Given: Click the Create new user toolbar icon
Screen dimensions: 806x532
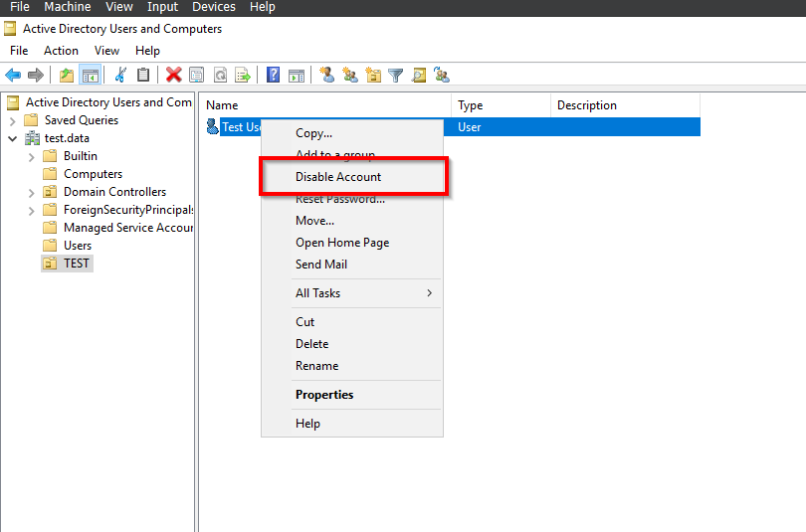Looking at the screenshot, I should [x=326, y=75].
